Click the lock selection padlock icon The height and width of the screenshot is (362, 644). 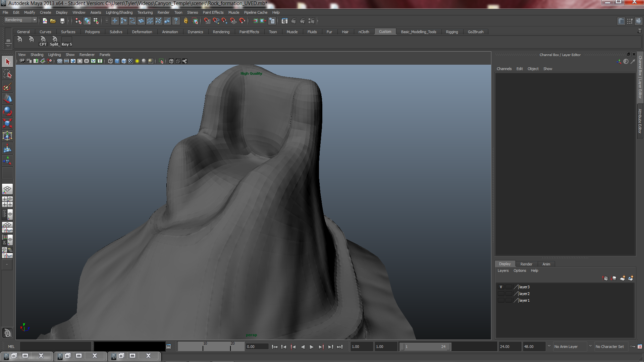coord(185,21)
